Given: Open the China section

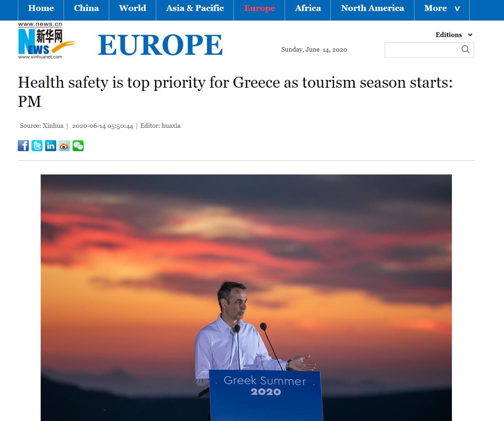Looking at the screenshot, I should 86,8.
